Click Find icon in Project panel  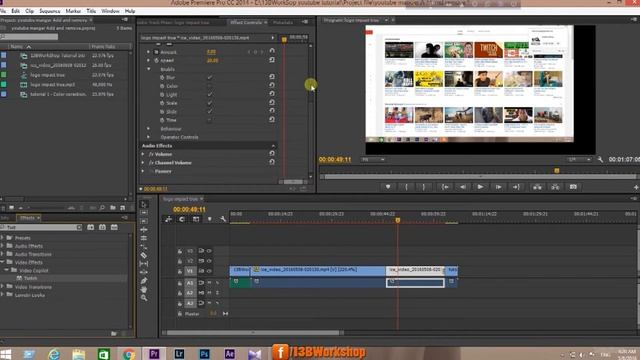coord(102,208)
